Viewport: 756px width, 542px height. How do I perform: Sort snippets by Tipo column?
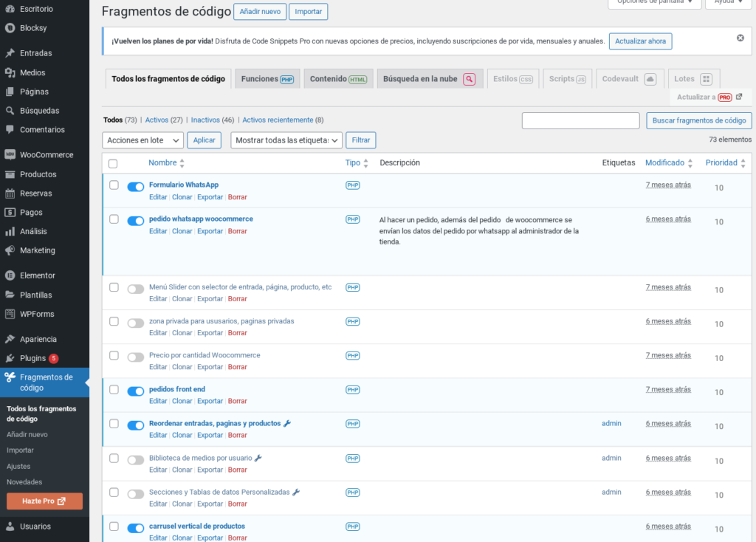[357, 163]
